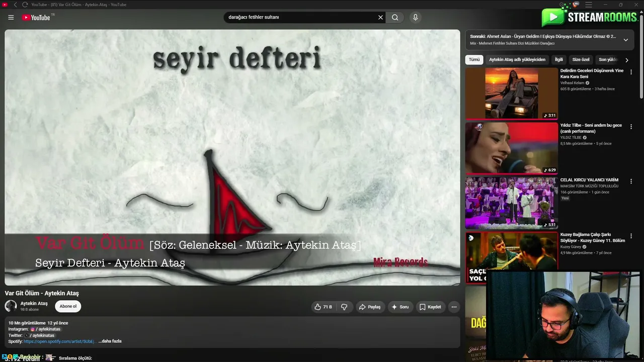Open the three-dot more actions menu under the video
The height and width of the screenshot is (362, 644).
[x=454, y=307]
